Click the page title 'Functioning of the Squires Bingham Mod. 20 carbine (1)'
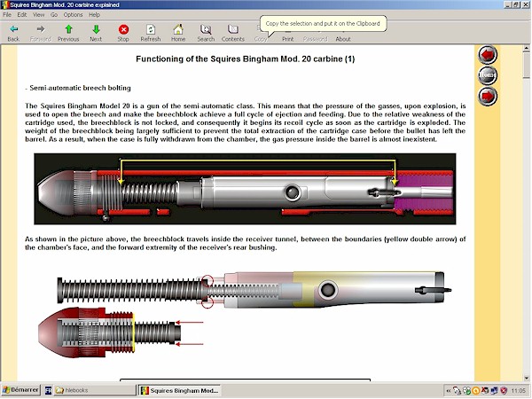Image resolution: width=532 pixels, height=399 pixels. click(x=245, y=59)
